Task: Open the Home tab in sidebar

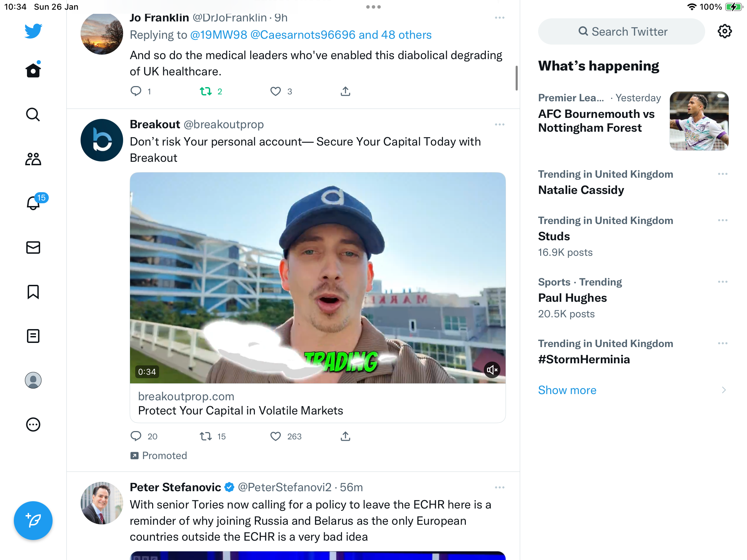Action: 33,70
